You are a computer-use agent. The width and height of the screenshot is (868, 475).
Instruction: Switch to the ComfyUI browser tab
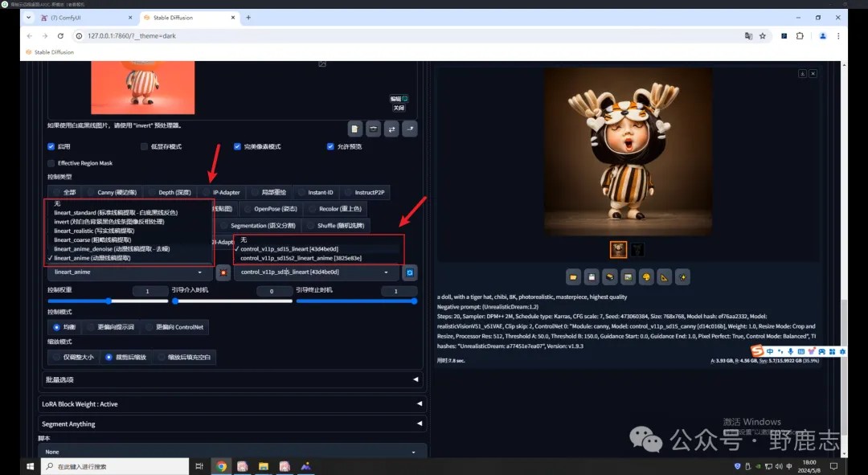point(86,18)
